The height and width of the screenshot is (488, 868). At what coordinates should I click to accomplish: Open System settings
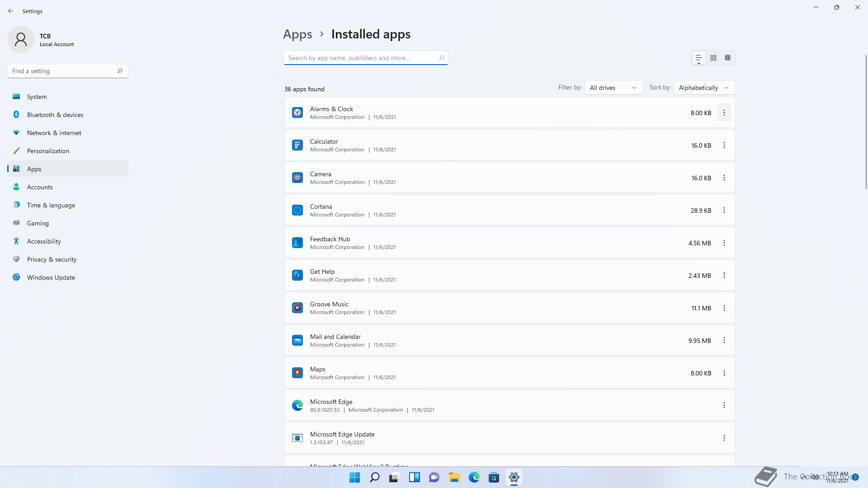coord(68,97)
